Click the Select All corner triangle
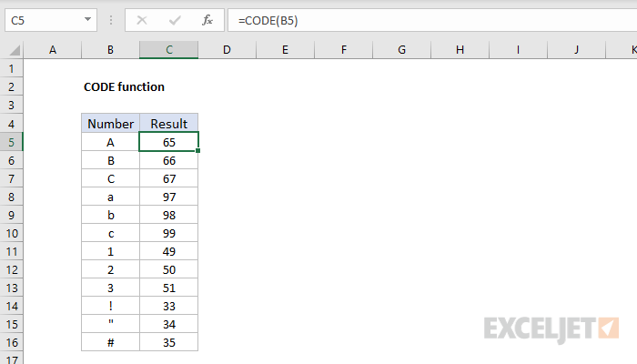637x364 pixels. (x=12, y=50)
